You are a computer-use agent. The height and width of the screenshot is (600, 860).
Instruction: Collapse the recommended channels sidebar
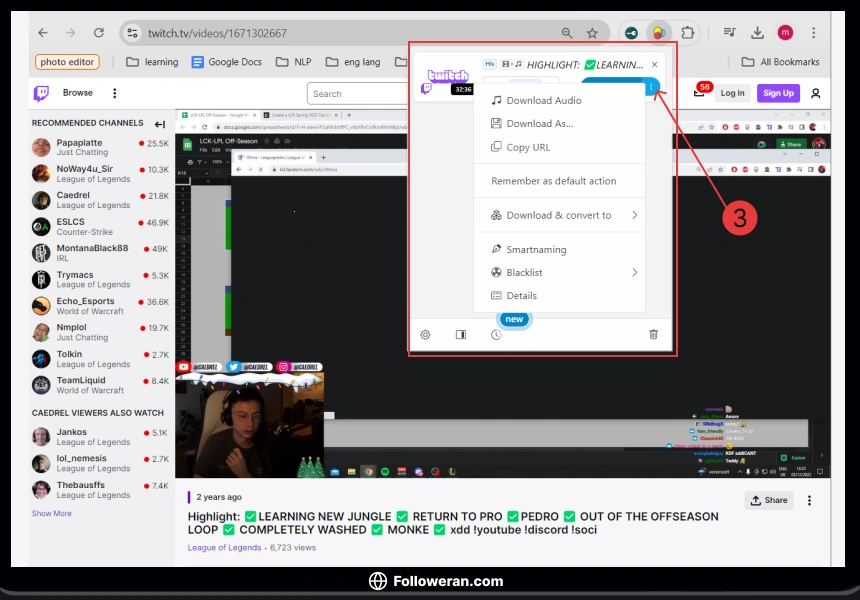point(160,124)
